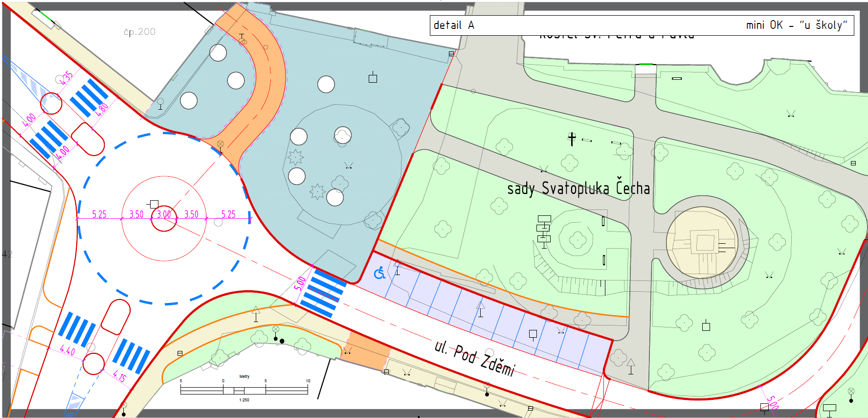Click the blue crosswalk next to the 5.00 dimension
868x418 pixels.
[323, 293]
